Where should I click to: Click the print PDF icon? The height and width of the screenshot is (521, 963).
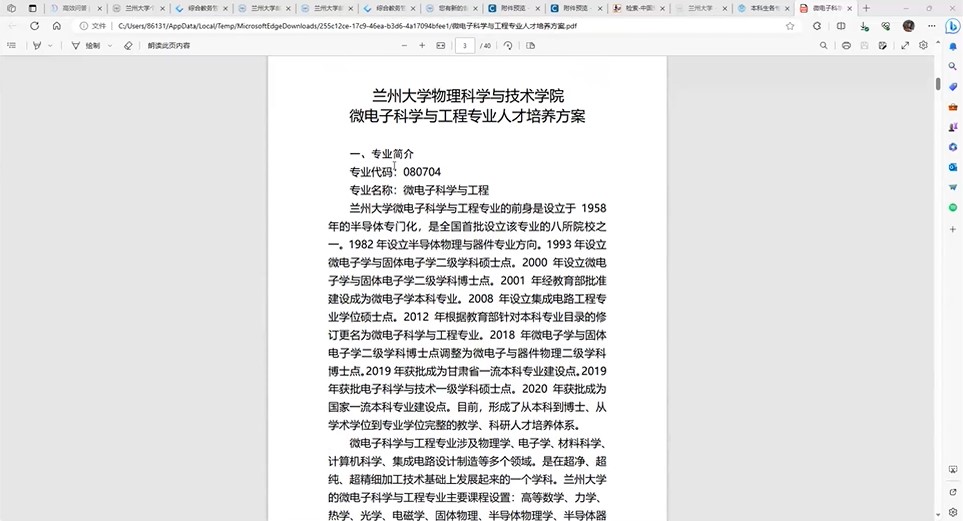coord(847,45)
